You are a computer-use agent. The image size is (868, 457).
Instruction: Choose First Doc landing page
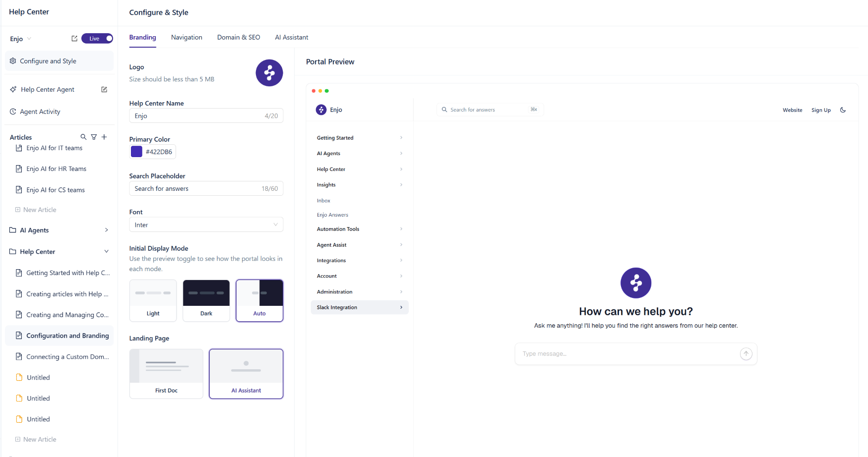[x=166, y=374]
